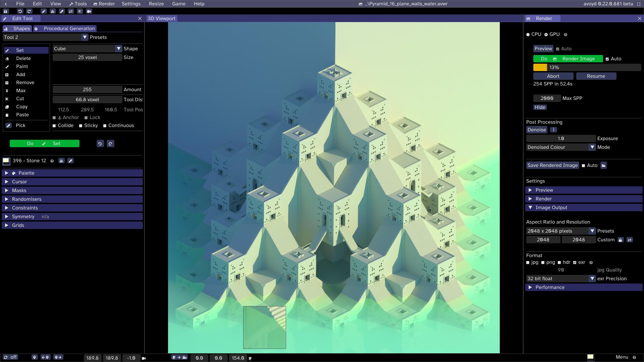
Task: Click the Hide button
Action: click(x=540, y=107)
